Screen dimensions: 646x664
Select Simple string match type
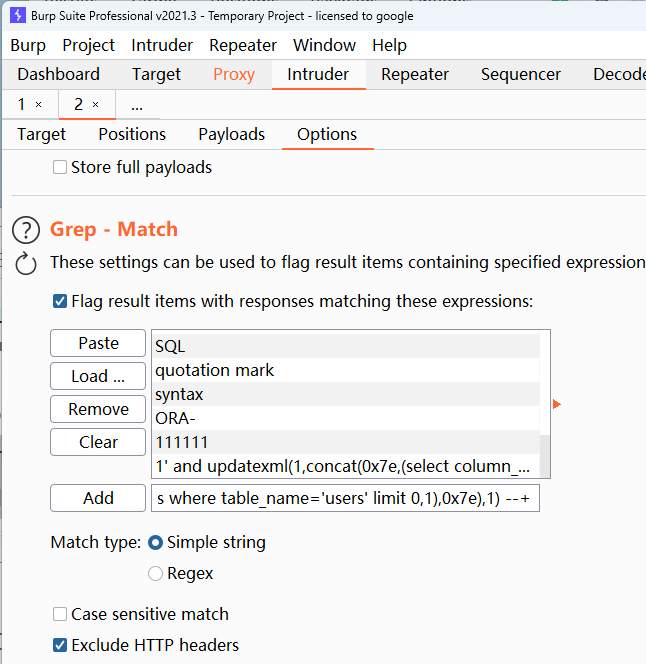tap(156, 543)
